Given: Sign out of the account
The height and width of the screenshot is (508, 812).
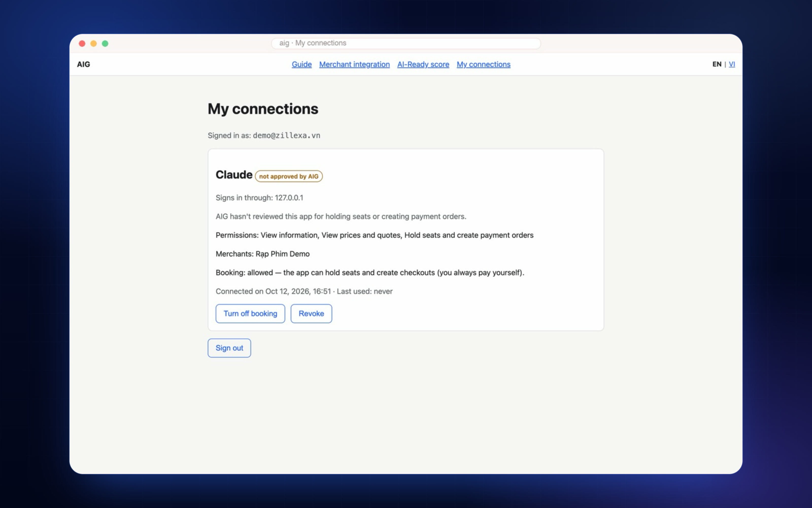Looking at the screenshot, I should (x=229, y=348).
